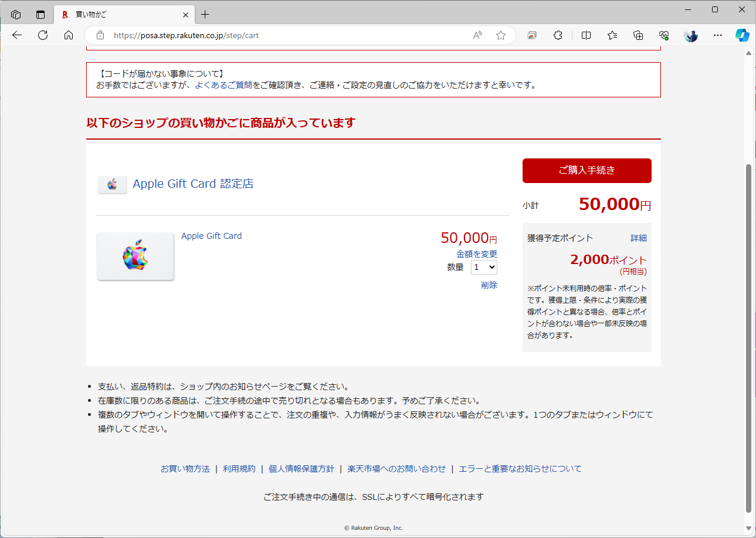
Task: Open エラーと重要なお知らせについて link
Action: point(520,469)
